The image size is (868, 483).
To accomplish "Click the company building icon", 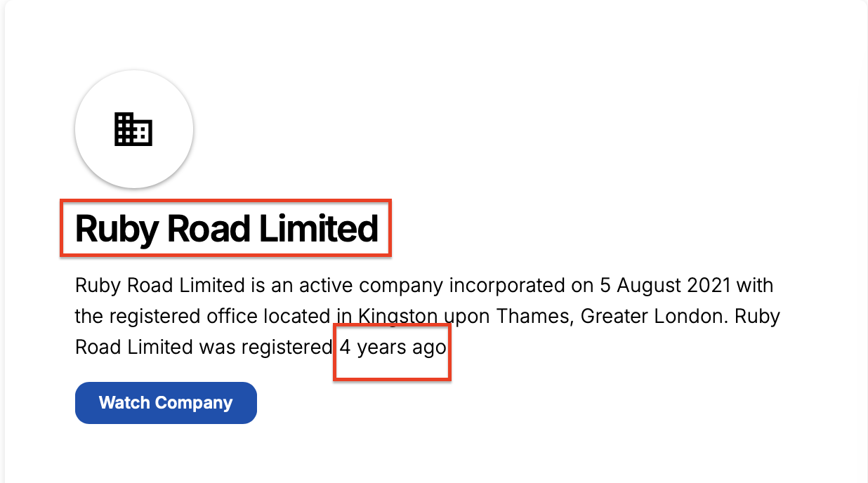I will click(133, 129).
